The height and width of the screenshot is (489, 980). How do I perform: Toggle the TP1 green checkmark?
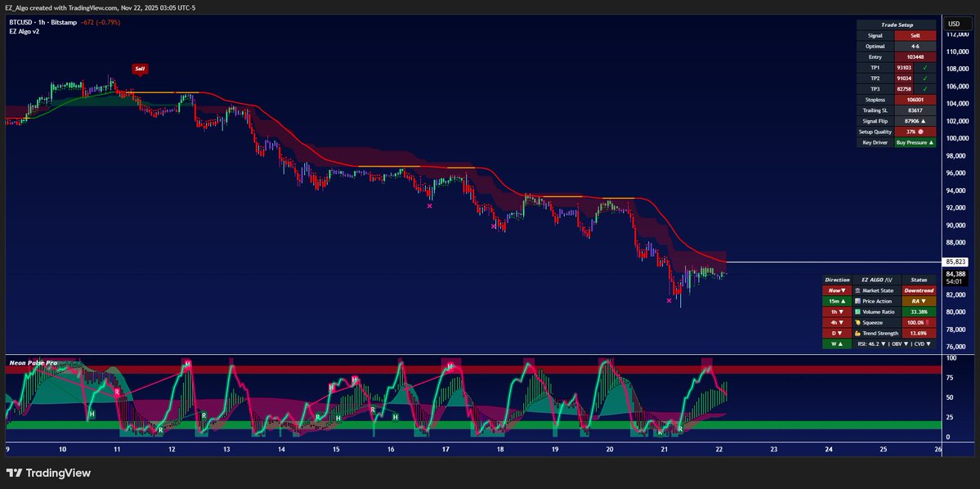tap(924, 67)
